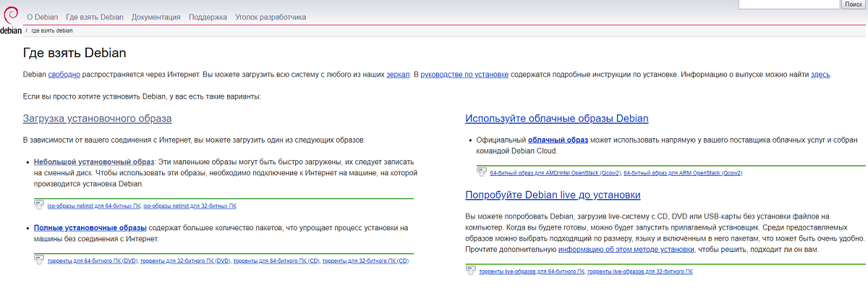Open "iso-образы netinst для 64-битных ПК" link
The height and width of the screenshot is (294, 868).
point(94,206)
